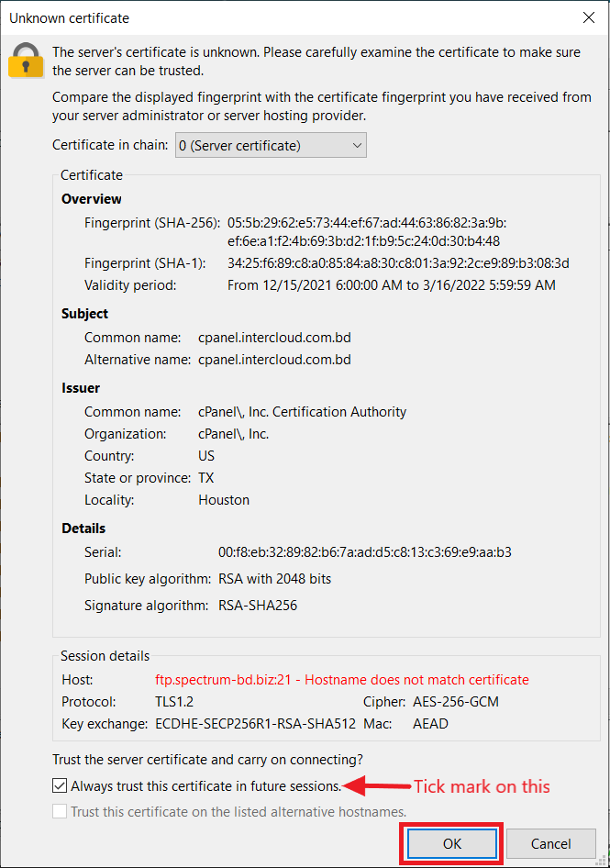This screenshot has height=868, width=610.
Task: Toggle Always trust this certificate checkbox
Action: point(60,785)
